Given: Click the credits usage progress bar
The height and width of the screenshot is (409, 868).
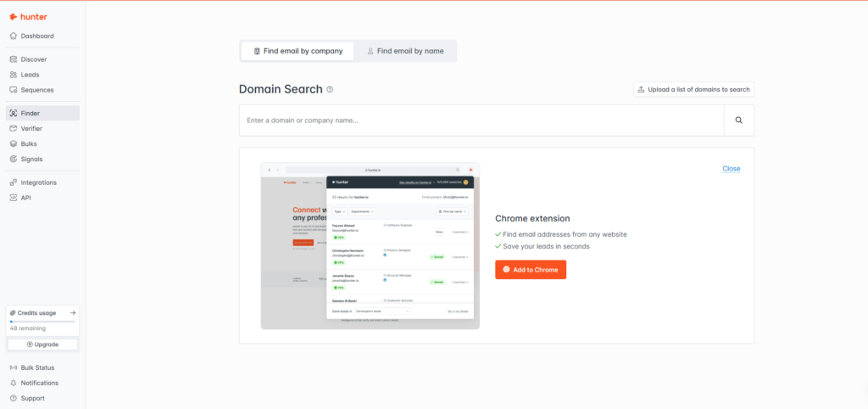Looking at the screenshot, I should point(42,322).
